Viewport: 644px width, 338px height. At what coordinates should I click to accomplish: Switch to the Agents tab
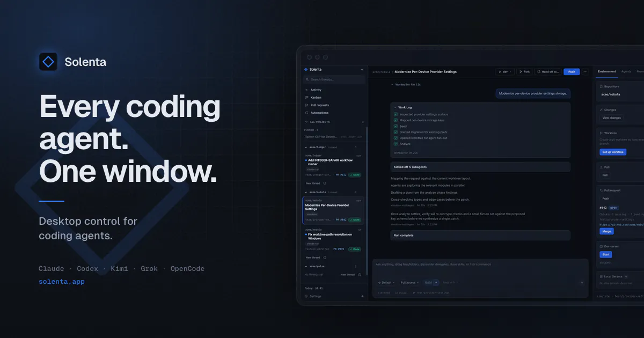click(x=626, y=71)
